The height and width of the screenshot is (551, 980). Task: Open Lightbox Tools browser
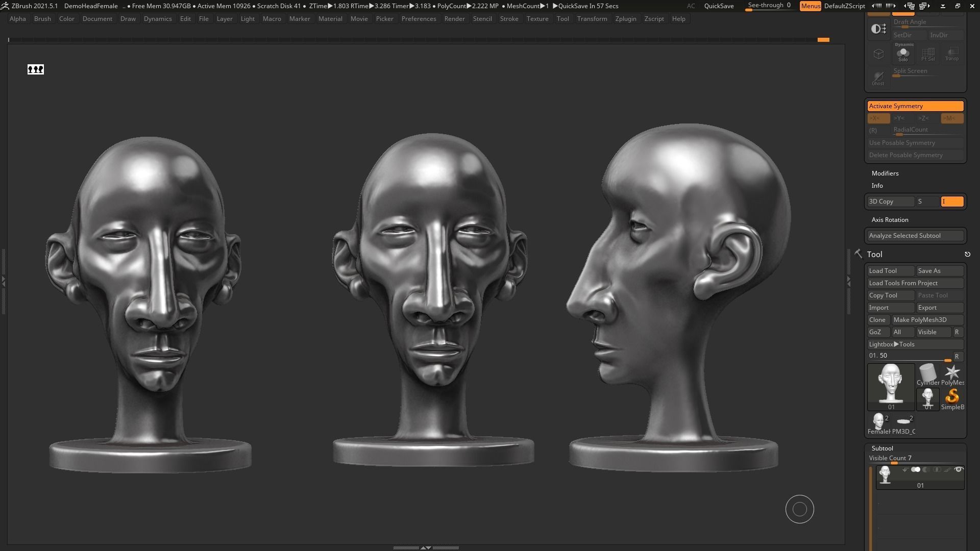click(x=915, y=344)
